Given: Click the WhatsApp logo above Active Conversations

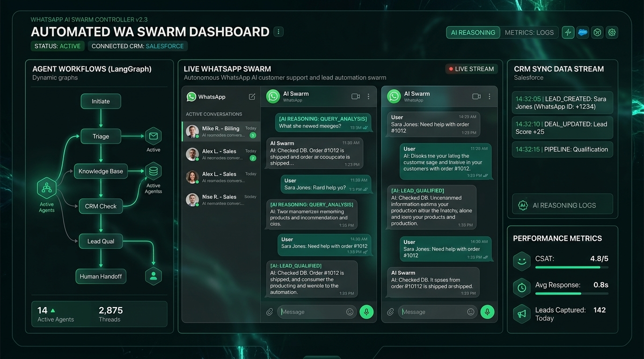Looking at the screenshot, I should (191, 97).
